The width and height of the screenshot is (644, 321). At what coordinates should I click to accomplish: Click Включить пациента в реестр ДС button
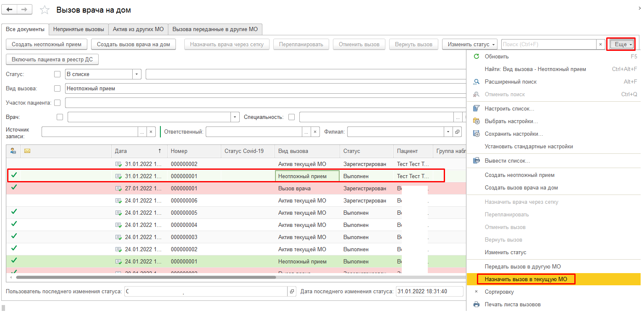[x=52, y=59]
